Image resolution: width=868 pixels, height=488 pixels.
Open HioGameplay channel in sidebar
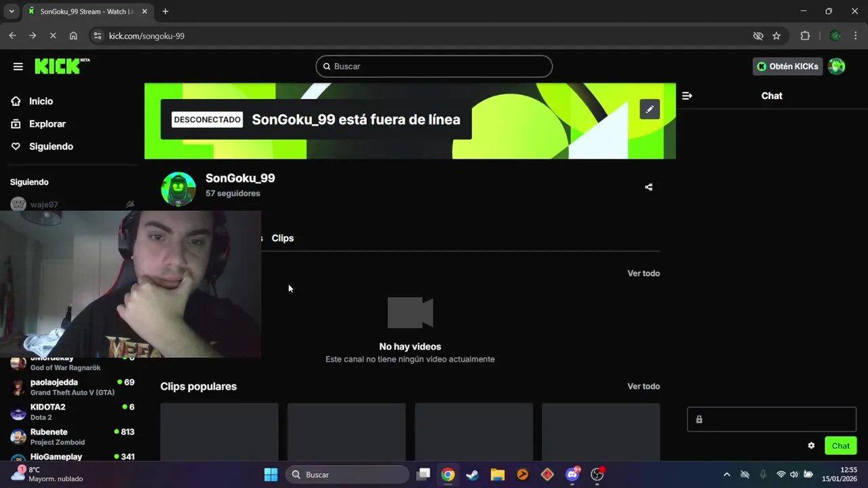(x=72, y=457)
